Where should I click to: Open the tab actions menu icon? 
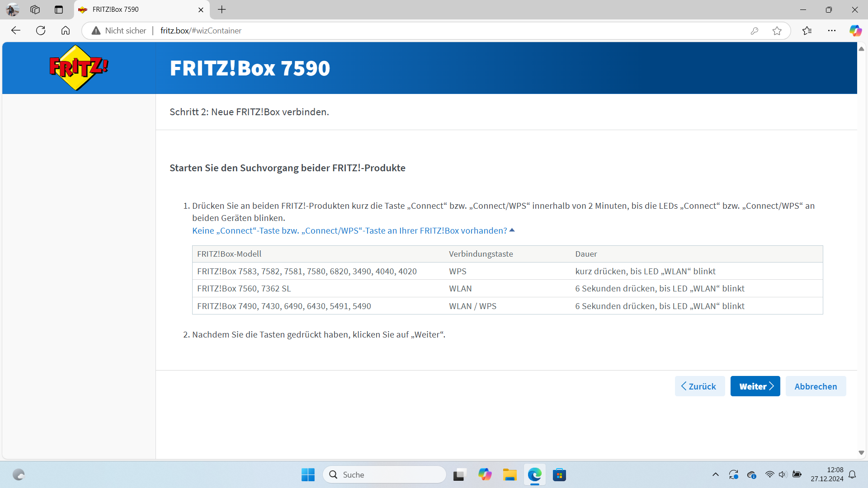tap(59, 9)
